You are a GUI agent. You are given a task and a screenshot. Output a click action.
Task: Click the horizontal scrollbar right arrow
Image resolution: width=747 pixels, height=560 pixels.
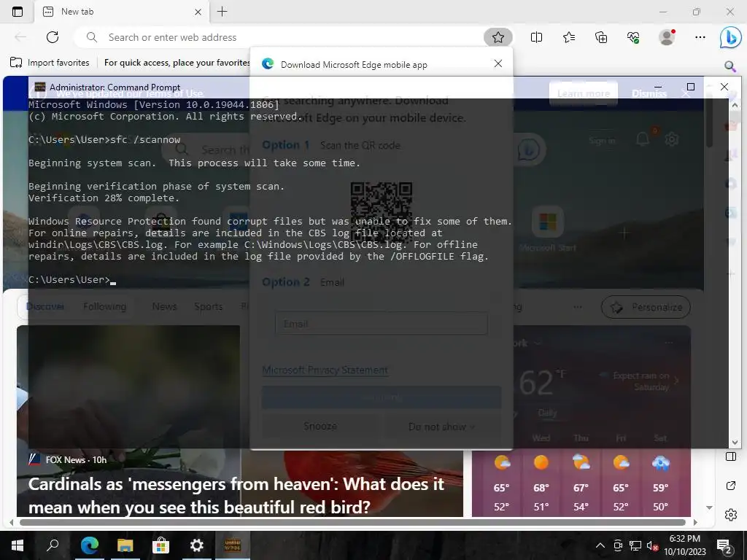695,522
